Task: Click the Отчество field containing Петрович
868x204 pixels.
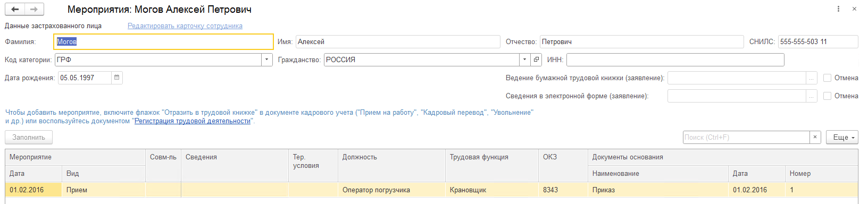Action: point(641,41)
